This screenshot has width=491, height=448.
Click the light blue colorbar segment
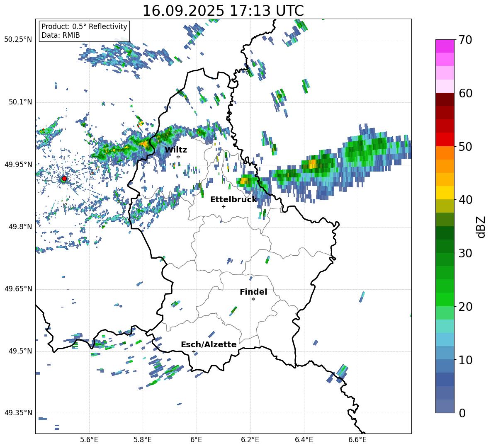coord(445,339)
